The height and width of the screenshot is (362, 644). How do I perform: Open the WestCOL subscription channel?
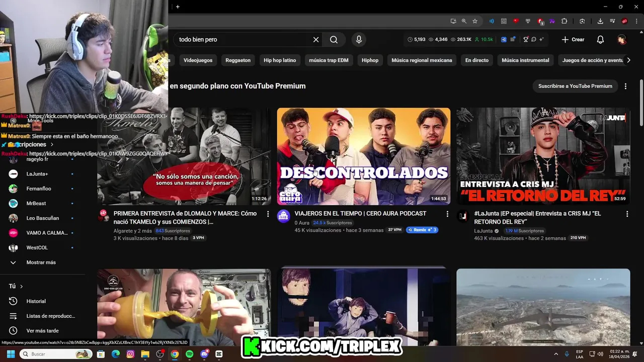(36, 248)
